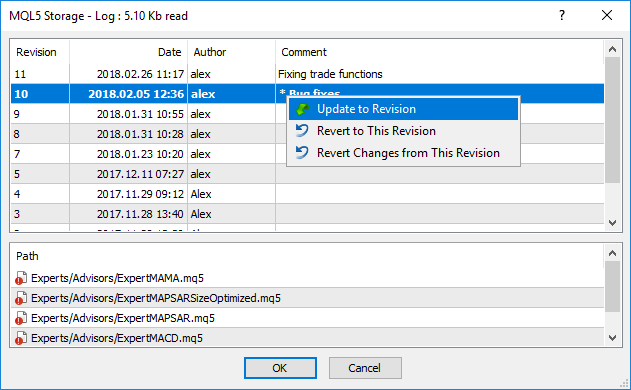Select revision 11 Fixing trade functions row
This screenshot has height=390, width=631.
pyautogui.click(x=307, y=74)
